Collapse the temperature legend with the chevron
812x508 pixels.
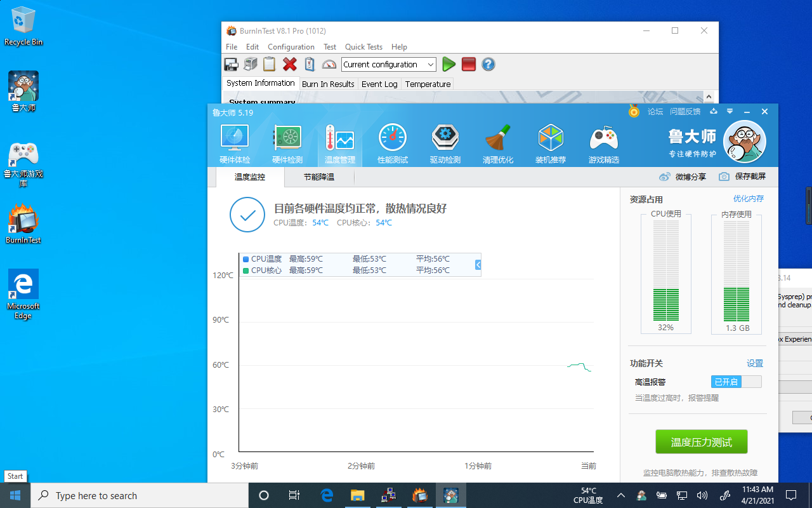[x=477, y=265]
